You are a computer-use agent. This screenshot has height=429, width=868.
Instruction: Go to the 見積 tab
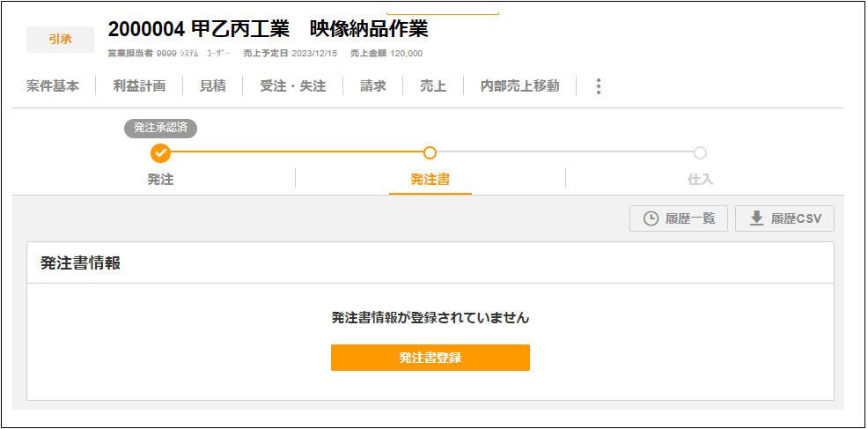click(212, 86)
